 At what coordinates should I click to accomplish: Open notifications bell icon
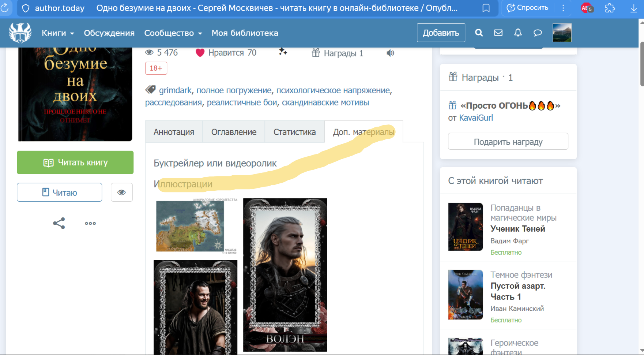tap(518, 33)
